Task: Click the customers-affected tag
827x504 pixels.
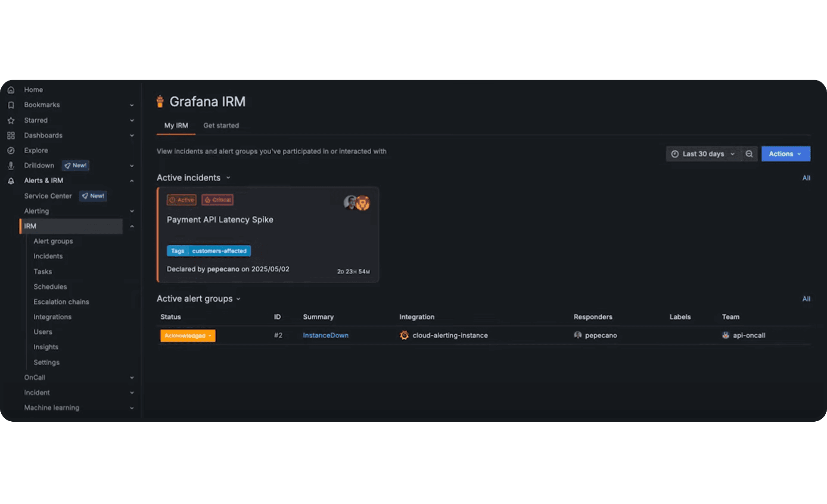Action: [219, 251]
